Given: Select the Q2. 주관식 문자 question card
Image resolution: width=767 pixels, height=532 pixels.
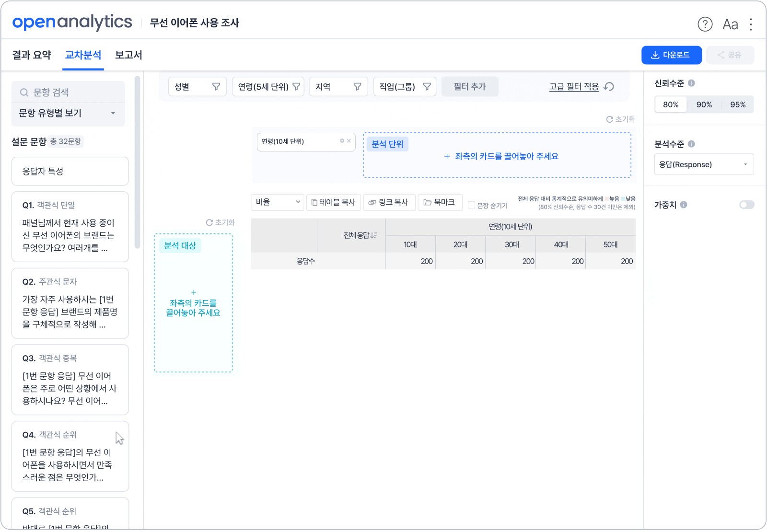Looking at the screenshot, I should pyautogui.click(x=70, y=303).
